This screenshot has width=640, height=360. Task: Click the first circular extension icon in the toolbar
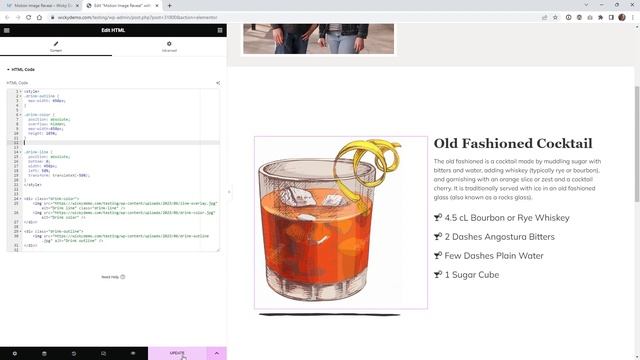point(568,18)
